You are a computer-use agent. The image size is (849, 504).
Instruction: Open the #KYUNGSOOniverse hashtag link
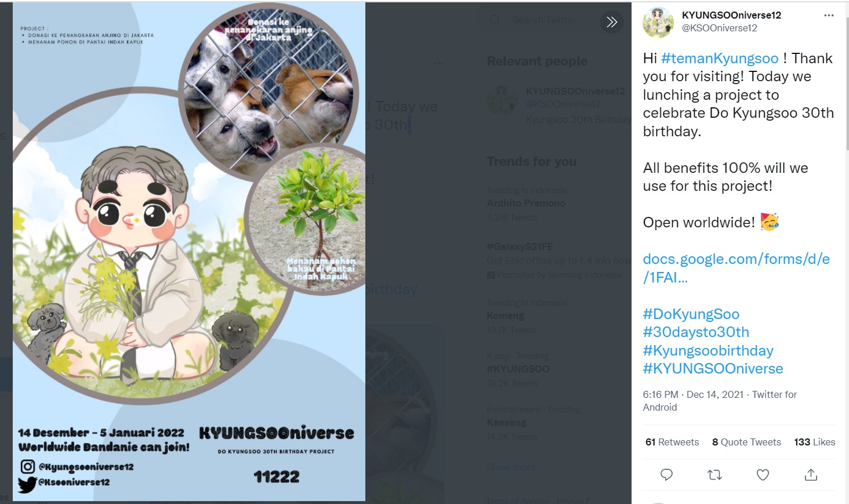(x=713, y=369)
